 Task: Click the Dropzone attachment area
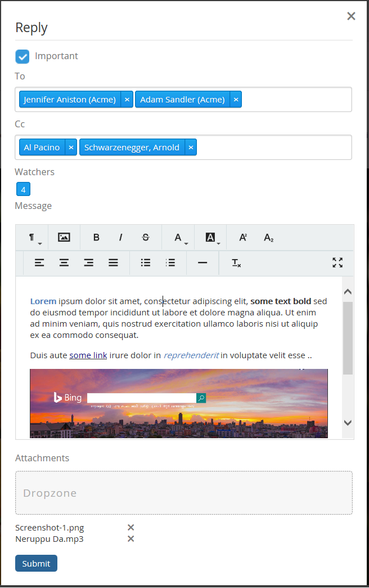click(184, 493)
